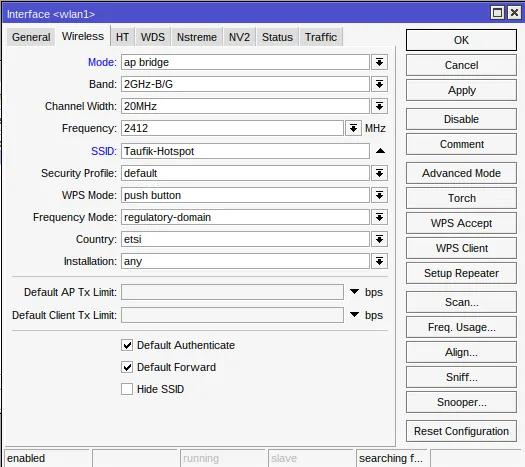Open the Freq. Usage tool
The image size is (525, 467).
point(461,327)
